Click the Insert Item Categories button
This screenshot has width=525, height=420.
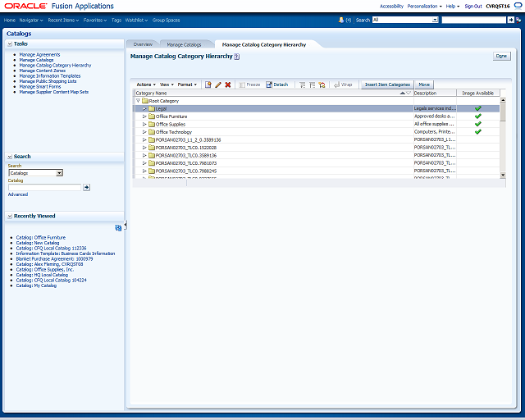pyautogui.click(x=387, y=84)
